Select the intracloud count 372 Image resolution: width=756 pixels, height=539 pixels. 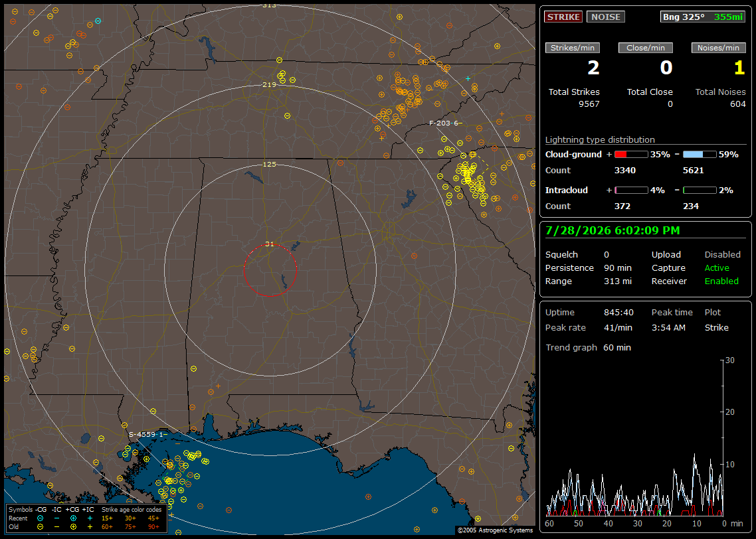(622, 206)
